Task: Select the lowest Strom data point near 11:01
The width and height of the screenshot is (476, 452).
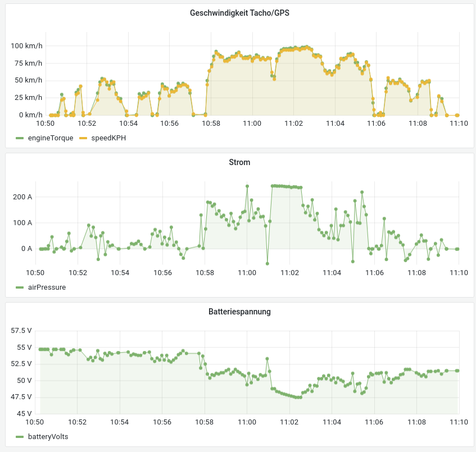Action: 268,263
